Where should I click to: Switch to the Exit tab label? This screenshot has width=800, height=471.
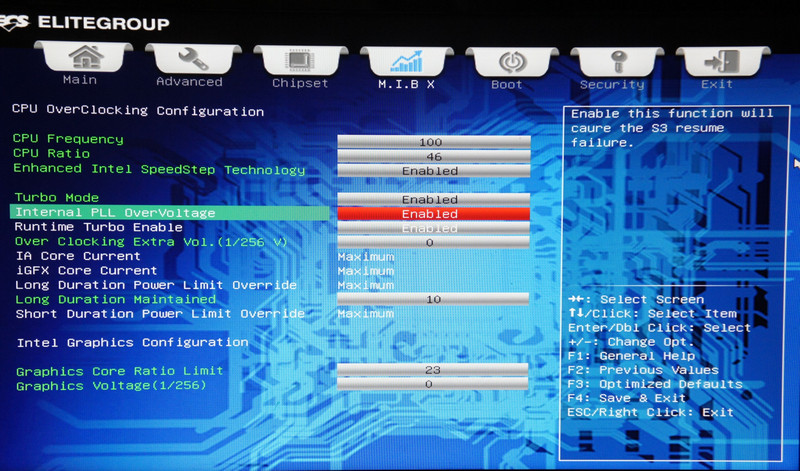coord(717,84)
